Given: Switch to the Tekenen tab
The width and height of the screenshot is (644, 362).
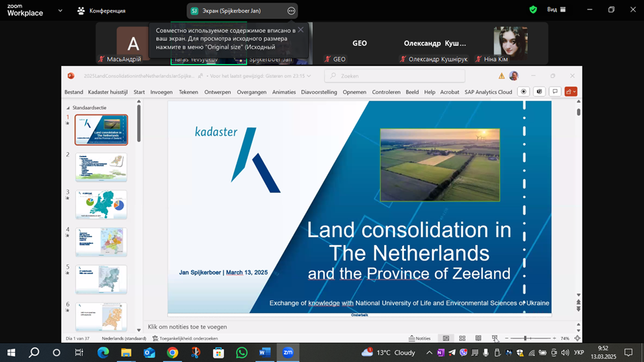Looking at the screenshot, I should point(188,92).
